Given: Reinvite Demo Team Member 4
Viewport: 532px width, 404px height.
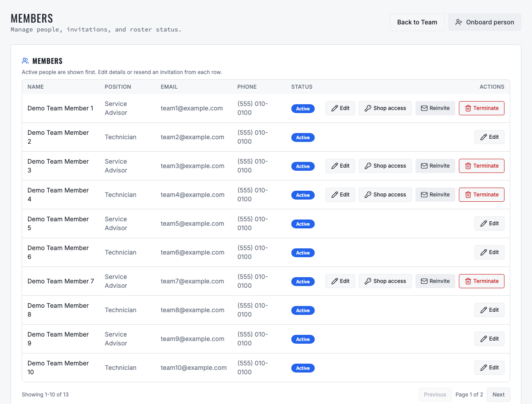Looking at the screenshot, I should 435,195.
